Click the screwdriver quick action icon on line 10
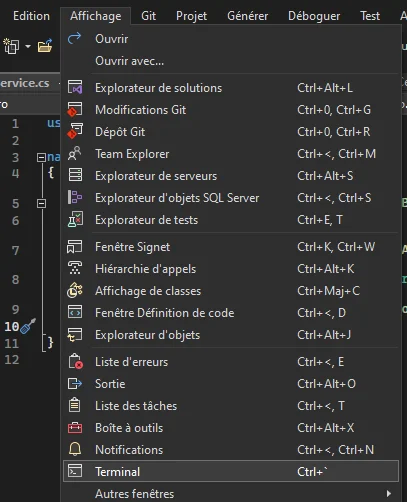Viewport: 407px width, 502px height. (28, 326)
